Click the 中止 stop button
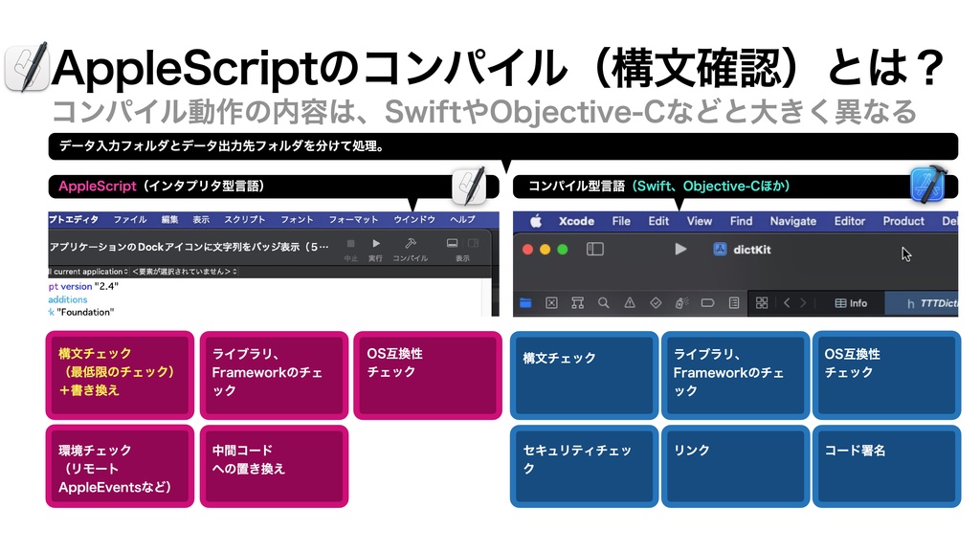 pyautogui.click(x=350, y=243)
